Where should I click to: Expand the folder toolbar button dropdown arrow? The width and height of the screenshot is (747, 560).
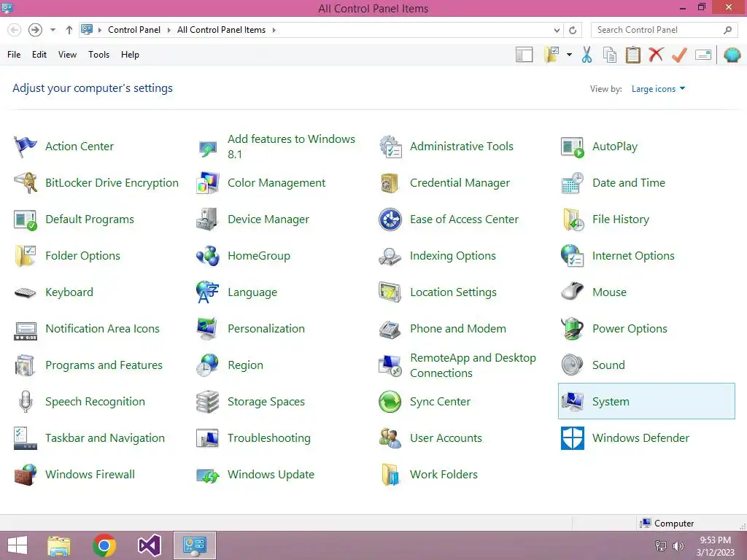(x=569, y=55)
